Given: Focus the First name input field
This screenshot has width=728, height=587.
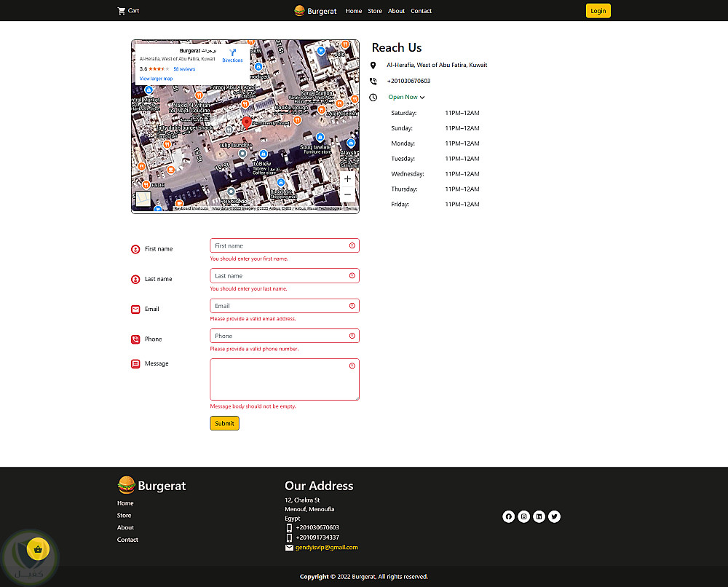Looking at the screenshot, I should [x=285, y=245].
